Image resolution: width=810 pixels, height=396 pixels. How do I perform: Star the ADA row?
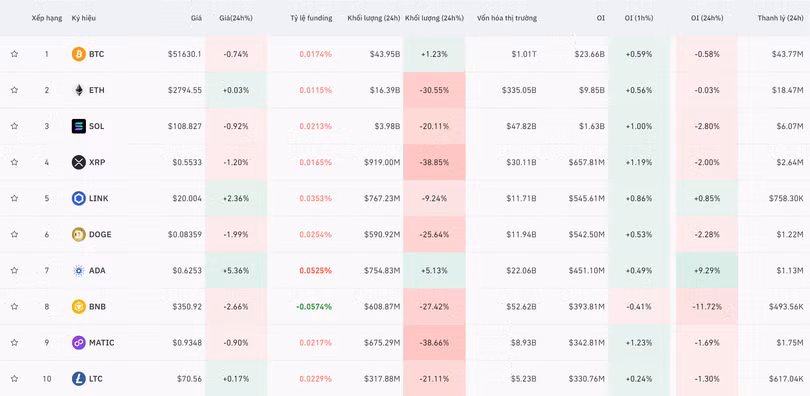click(x=14, y=271)
